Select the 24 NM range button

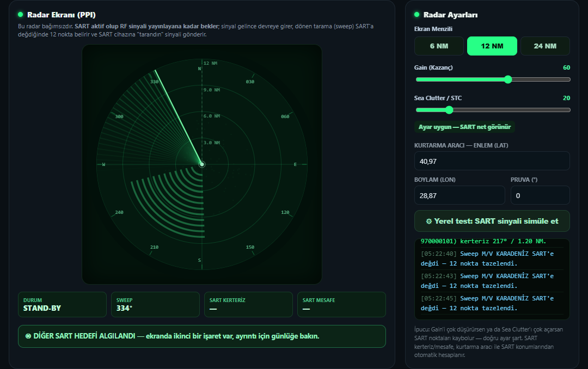pyautogui.click(x=545, y=46)
